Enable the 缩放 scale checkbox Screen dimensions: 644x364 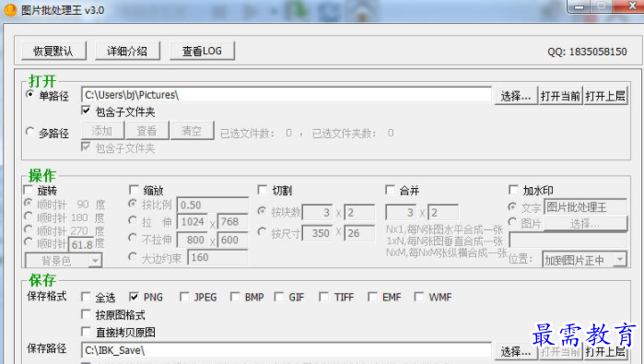click(x=134, y=190)
